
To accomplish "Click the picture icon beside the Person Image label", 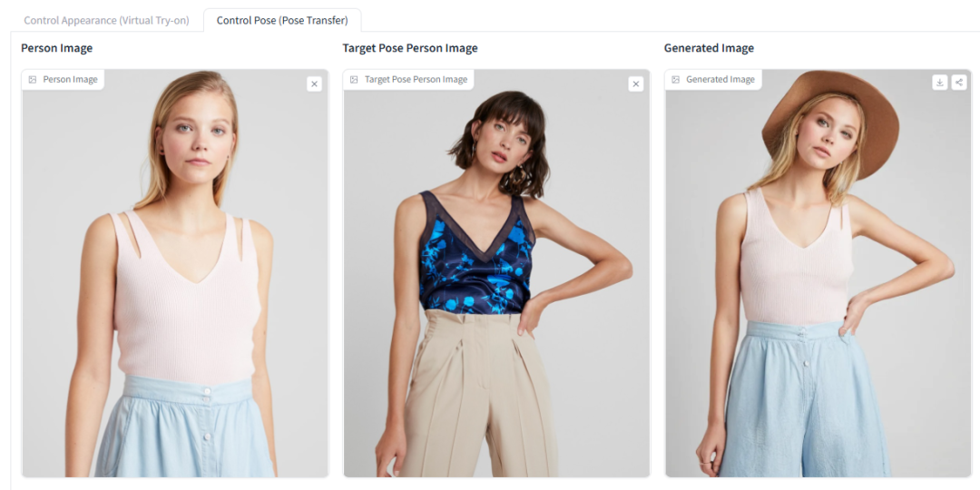I will [33, 80].
